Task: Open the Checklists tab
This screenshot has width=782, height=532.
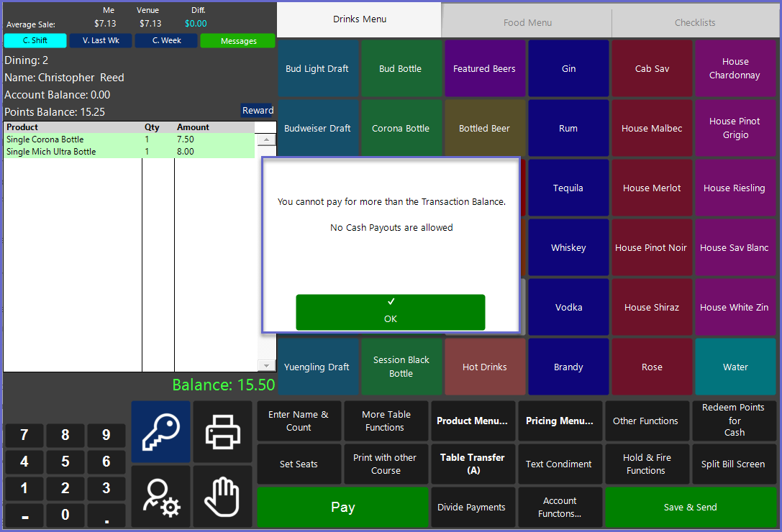Action: tap(695, 22)
